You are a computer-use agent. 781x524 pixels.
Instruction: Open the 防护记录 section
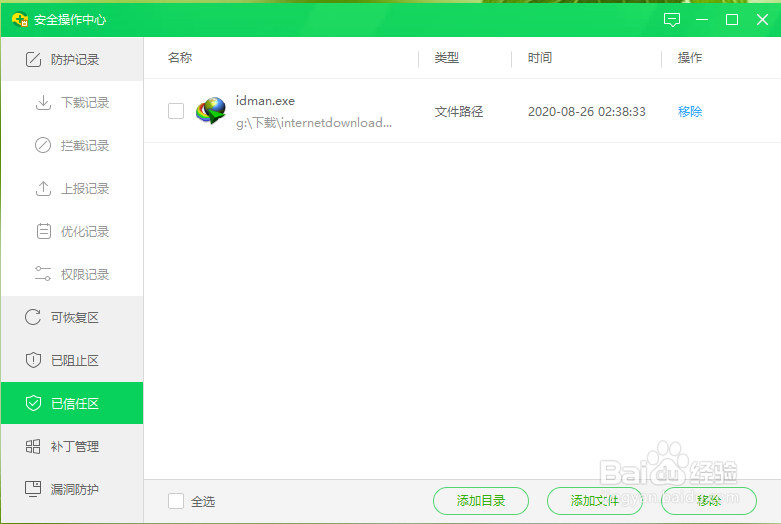click(72, 59)
